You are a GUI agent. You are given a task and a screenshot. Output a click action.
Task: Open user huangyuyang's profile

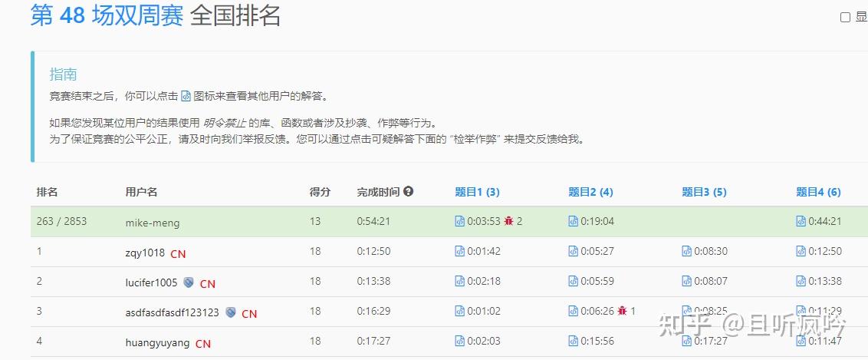coord(158,343)
